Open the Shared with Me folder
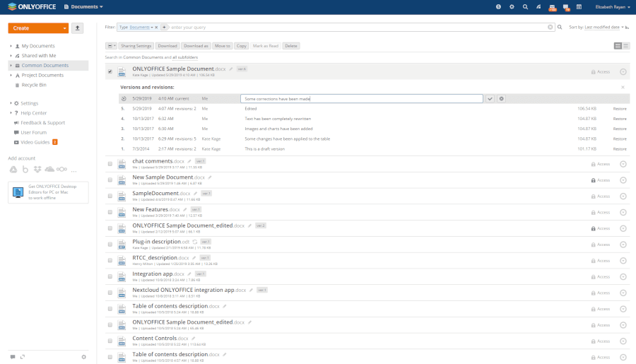 pos(38,55)
